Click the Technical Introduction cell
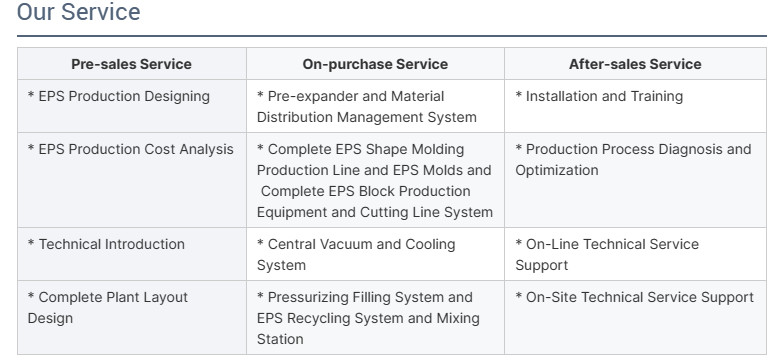Image resolution: width=778 pixels, height=364 pixels. click(x=131, y=254)
